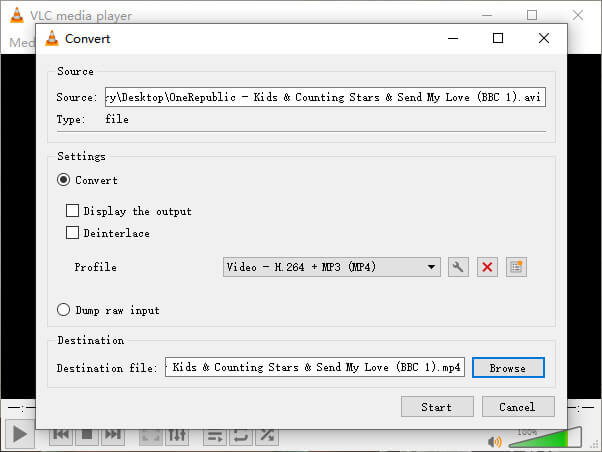
Task: Toggle random shuffle button in VLC controls
Action: 267,435
